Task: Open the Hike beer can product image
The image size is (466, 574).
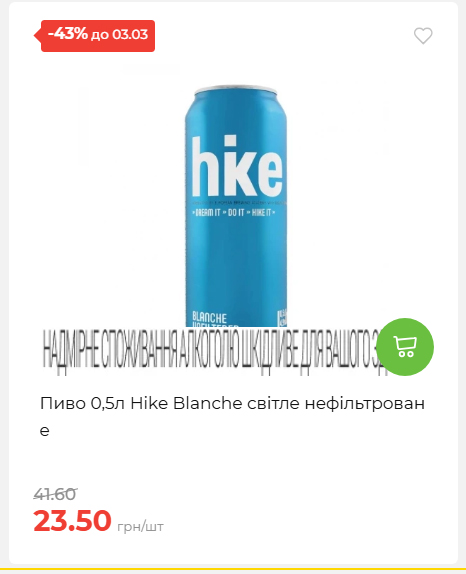Action: tap(236, 206)
